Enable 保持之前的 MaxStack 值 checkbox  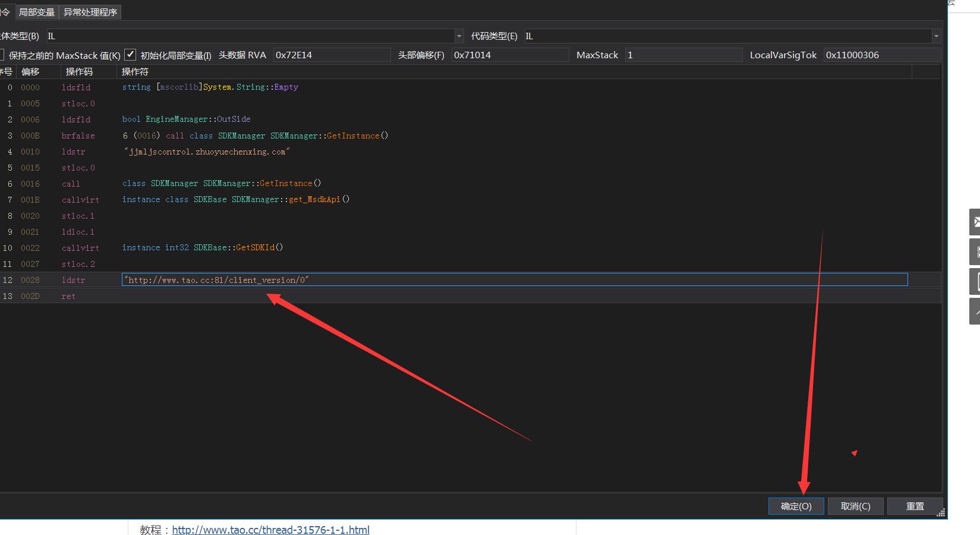coord(2,55)
